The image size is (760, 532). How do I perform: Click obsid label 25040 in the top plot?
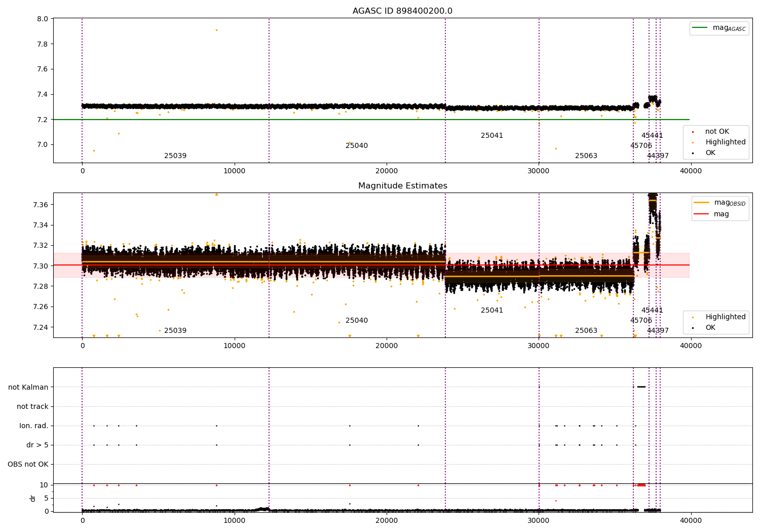tap(357, 146)
